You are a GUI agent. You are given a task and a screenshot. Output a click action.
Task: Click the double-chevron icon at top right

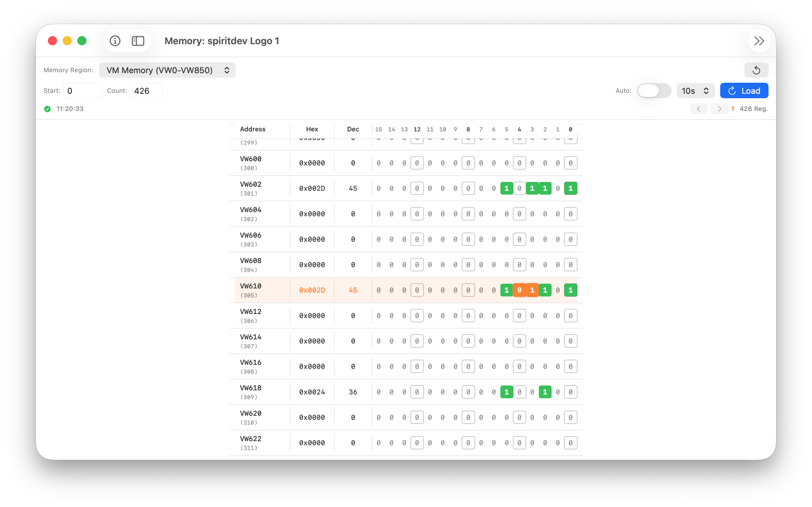click(x=759, y=41)
